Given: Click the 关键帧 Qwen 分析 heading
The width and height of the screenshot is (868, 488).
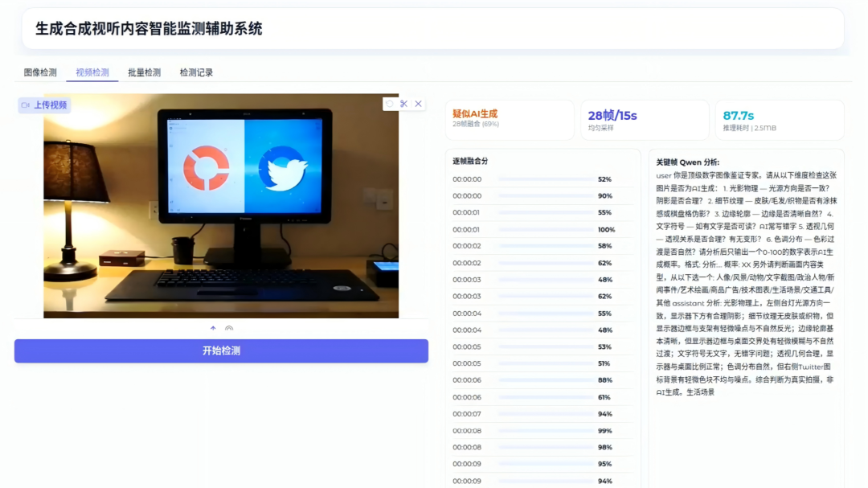Looking at the screenshot, I should (x=688, y=162).
